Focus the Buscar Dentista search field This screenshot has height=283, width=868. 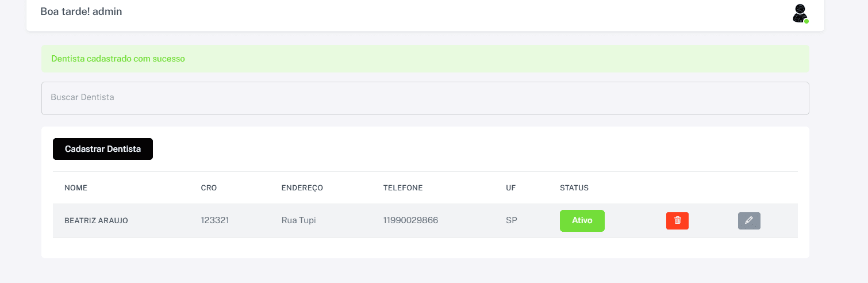click(425, 98)
